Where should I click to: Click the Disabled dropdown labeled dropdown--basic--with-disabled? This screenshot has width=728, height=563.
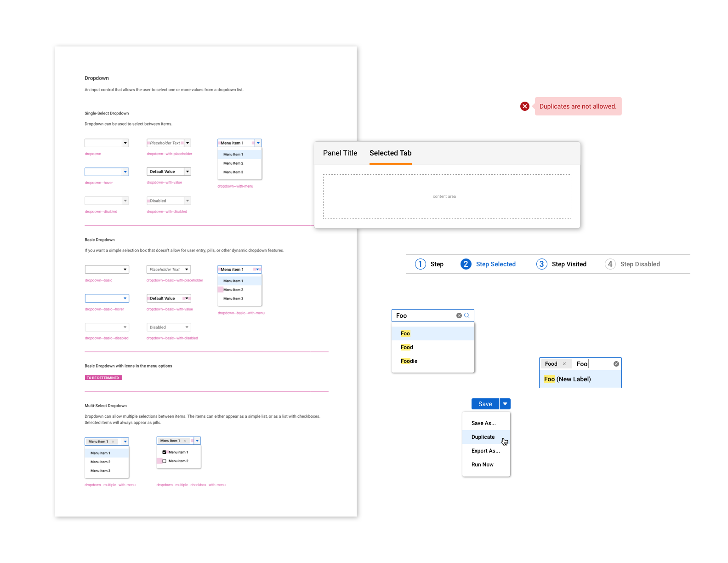[169, 327]
